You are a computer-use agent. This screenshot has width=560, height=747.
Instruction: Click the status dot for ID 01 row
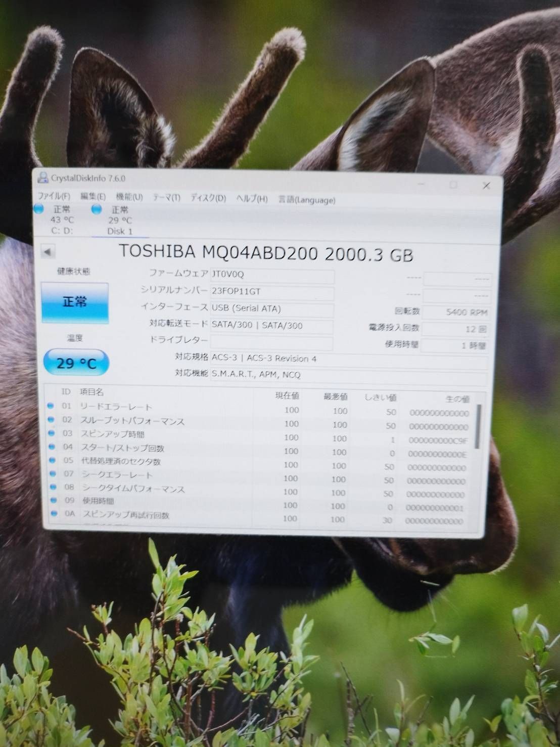(x=51, y=406)
